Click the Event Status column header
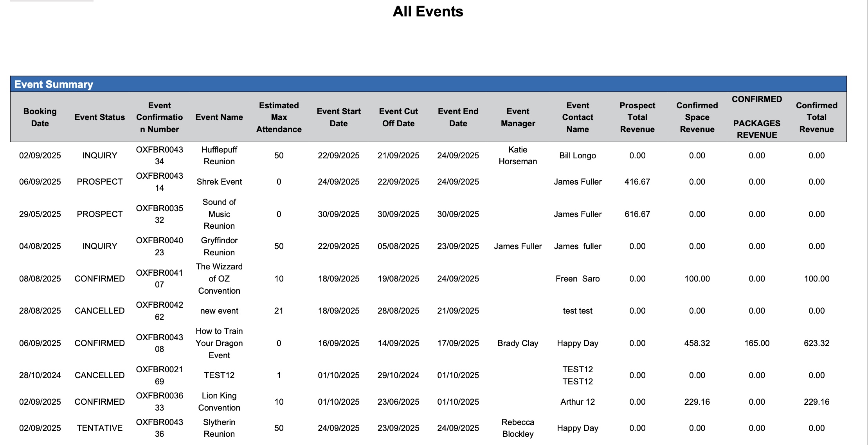Screen dimensions: 868x445 tap(99, 117)
